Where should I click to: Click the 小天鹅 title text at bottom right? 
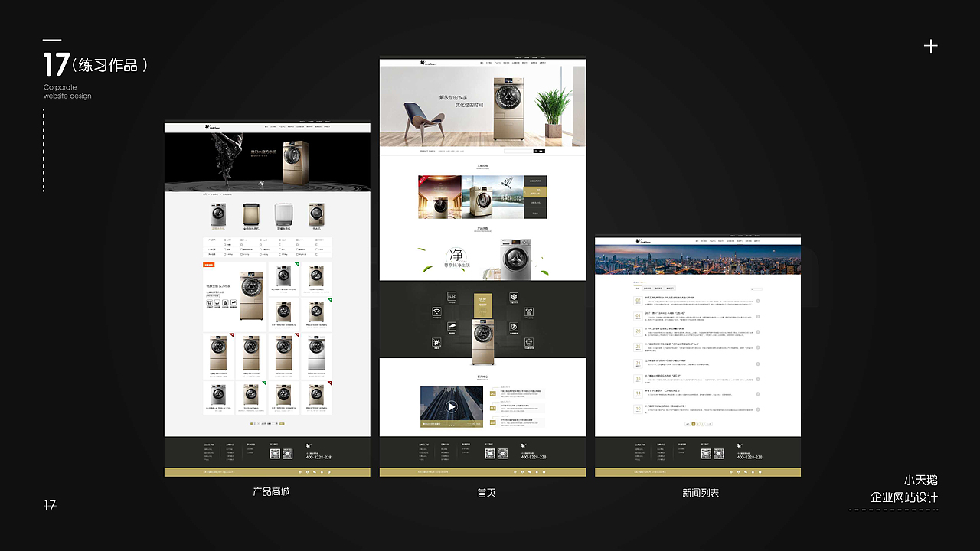tap(920, 481)
